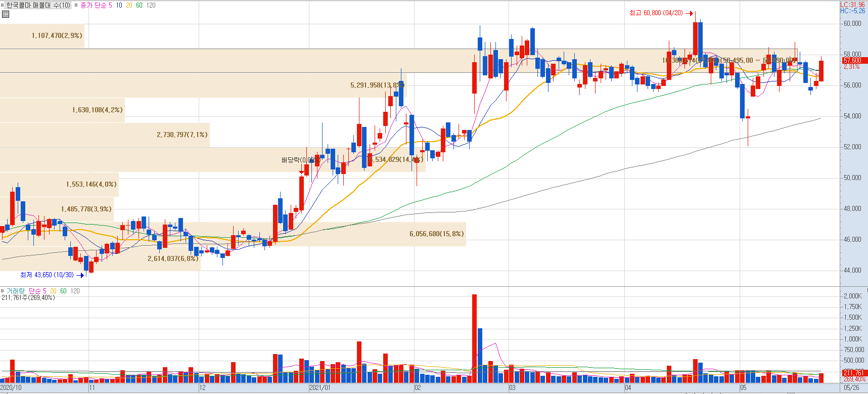Select the 한국콜마 매물대 수(10) indicator label

[38, 5]
